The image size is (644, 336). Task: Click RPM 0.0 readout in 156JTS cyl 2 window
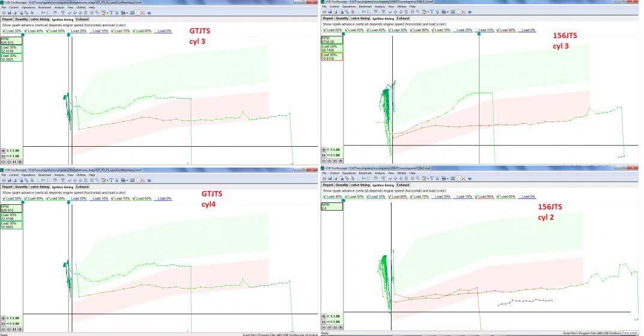[x=332, y=207]
